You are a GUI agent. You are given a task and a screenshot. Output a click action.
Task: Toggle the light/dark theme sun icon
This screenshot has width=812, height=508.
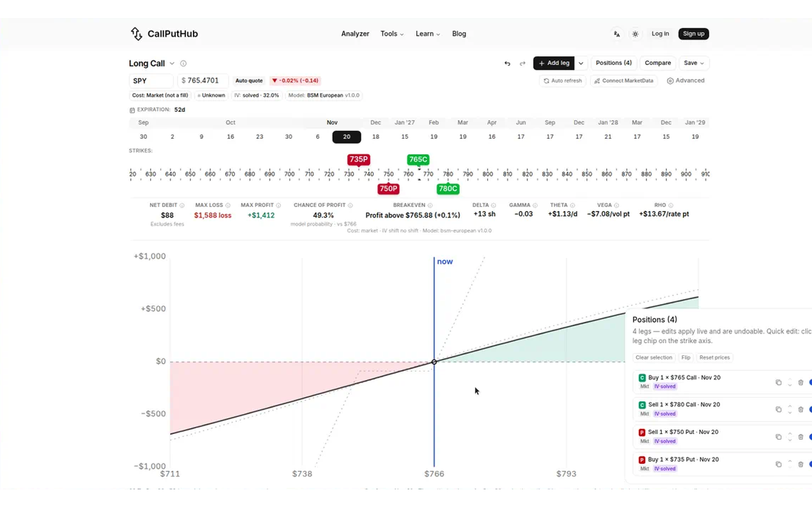636,34
